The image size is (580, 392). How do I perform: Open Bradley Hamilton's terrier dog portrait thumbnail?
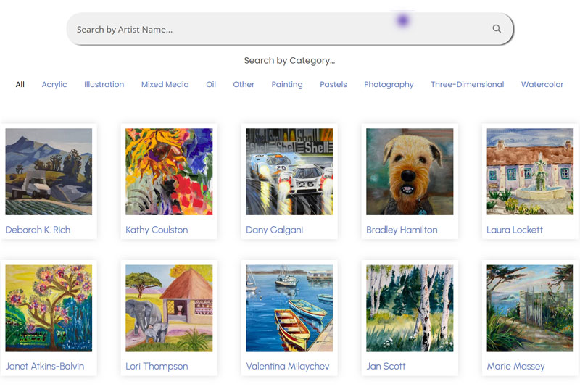point(410,172)
